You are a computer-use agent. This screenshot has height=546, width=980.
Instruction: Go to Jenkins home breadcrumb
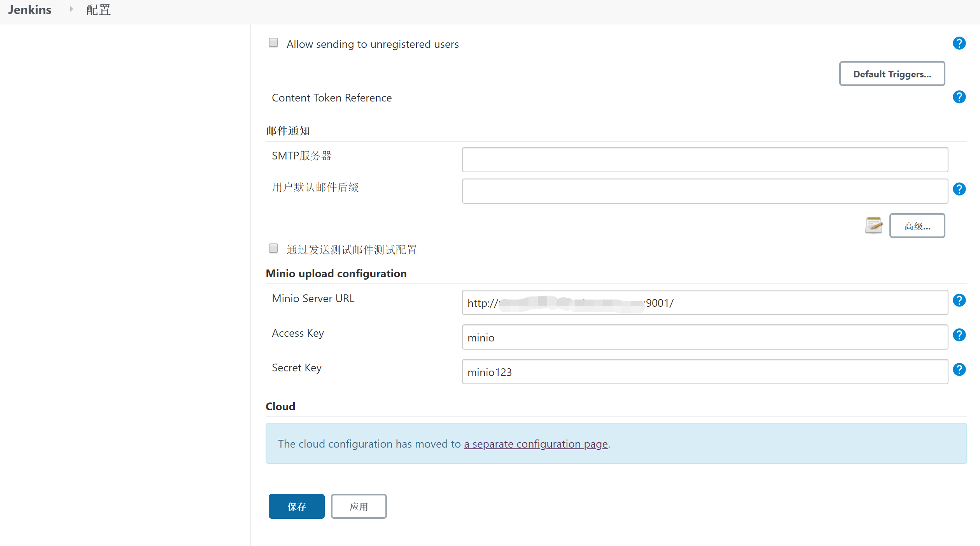click(30, 10)
